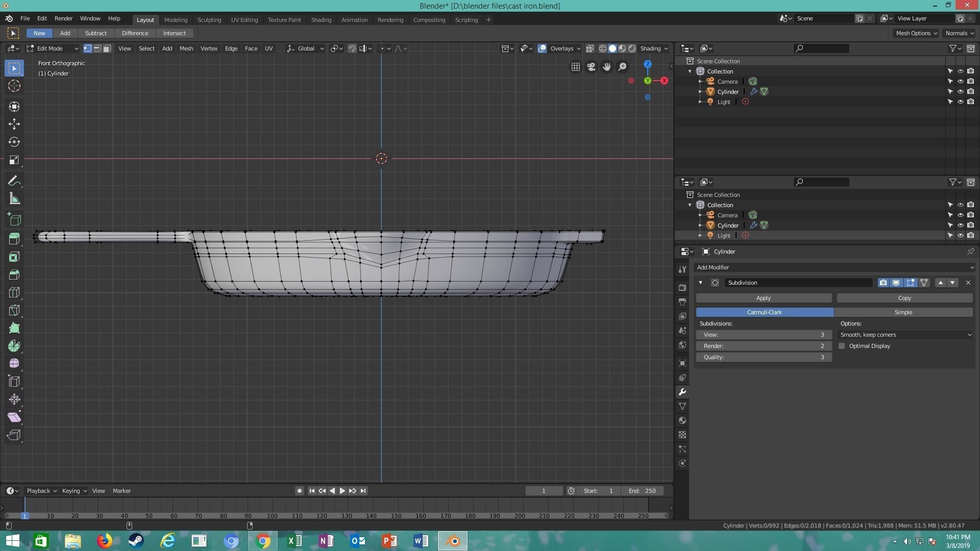
Task: Expand Cylinder in the upper outliner
Action: 700,92
